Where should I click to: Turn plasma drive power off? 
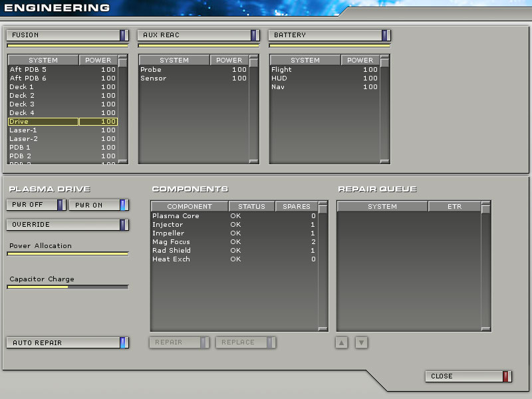tap(36, 205)
